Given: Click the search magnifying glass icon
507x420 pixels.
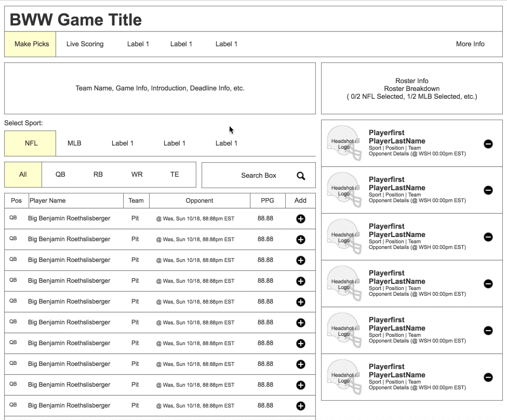Looking at the screenshot, I should (x=301, y=176).
